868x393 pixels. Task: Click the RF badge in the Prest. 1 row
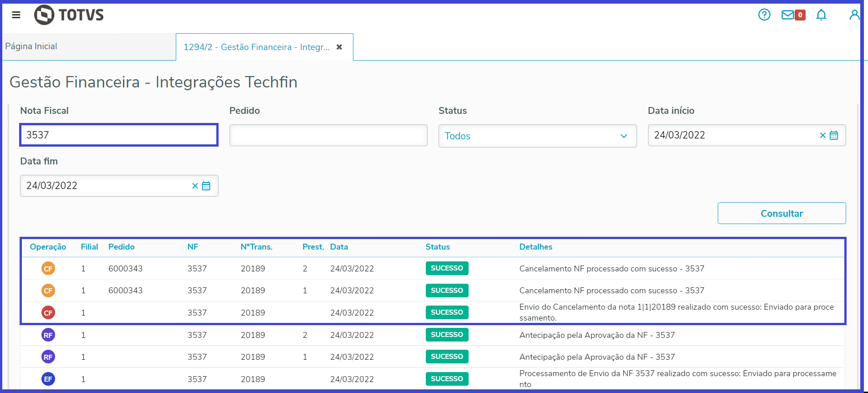click(48, 357)
